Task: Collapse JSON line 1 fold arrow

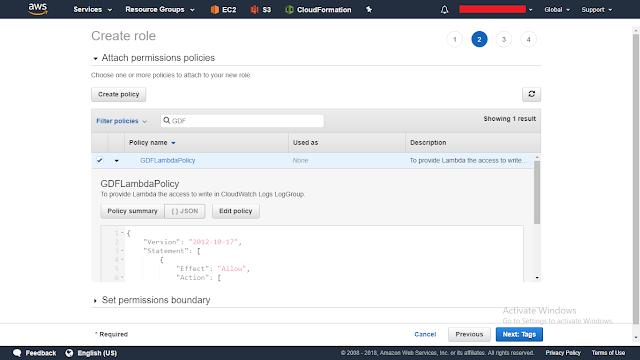Action: tap(122, 233)
